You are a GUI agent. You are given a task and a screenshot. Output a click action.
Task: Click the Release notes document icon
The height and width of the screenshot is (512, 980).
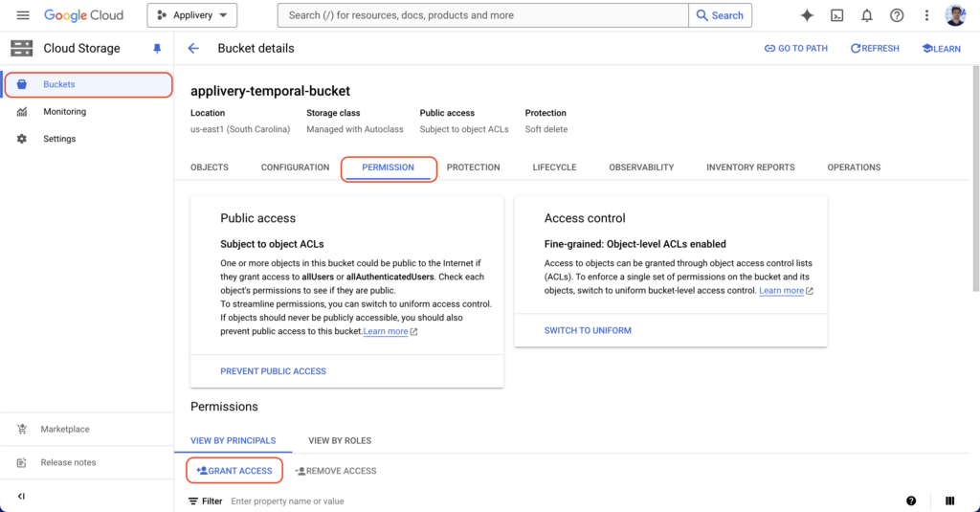point(22,462)
